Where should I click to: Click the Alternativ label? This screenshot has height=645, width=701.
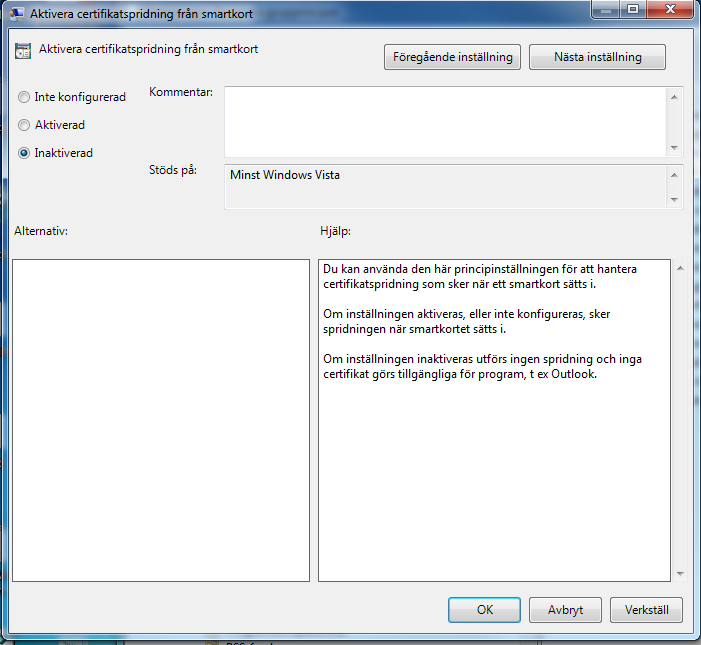[x=41, y=231]
